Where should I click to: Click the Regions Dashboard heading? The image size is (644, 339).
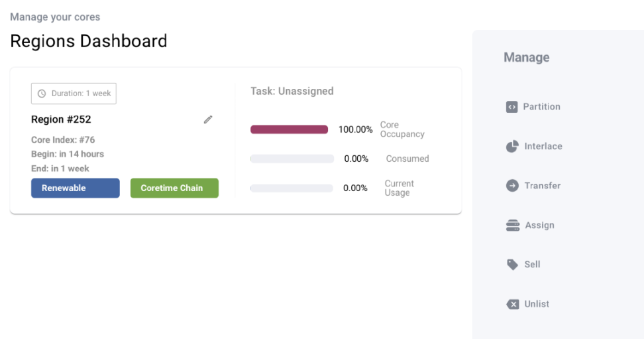pyautogui.click(x=89, y=41)
